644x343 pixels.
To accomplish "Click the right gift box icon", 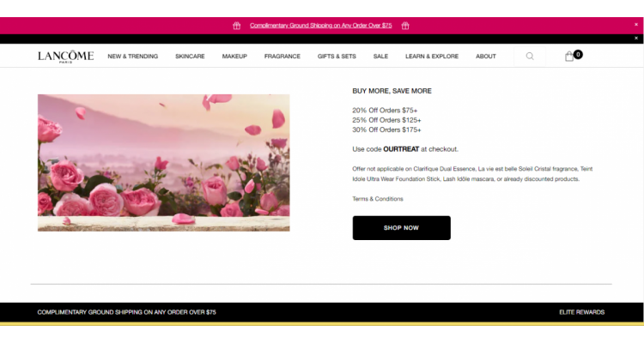I will (x=405, y=26).
